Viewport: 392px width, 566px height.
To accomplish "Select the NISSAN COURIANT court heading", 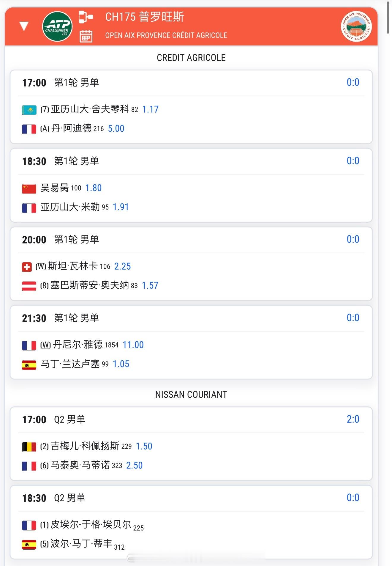I will [x=191, y=394].
